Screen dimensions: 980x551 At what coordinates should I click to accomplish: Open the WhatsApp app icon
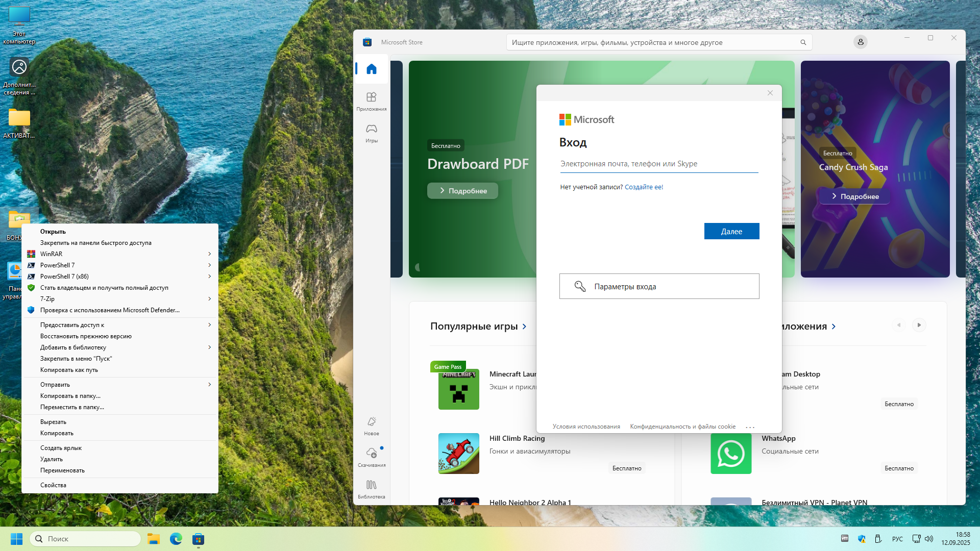point(731,454)
